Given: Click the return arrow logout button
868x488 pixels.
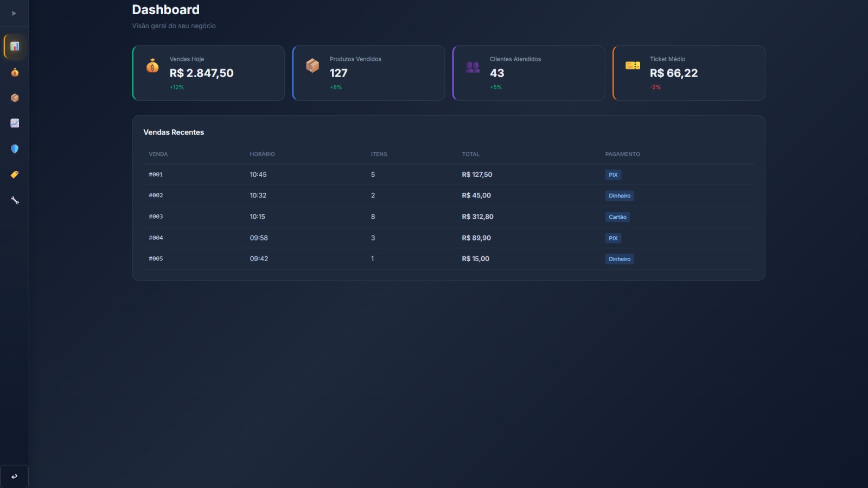Looking at the screenshot, I should [x=14, y=477].
